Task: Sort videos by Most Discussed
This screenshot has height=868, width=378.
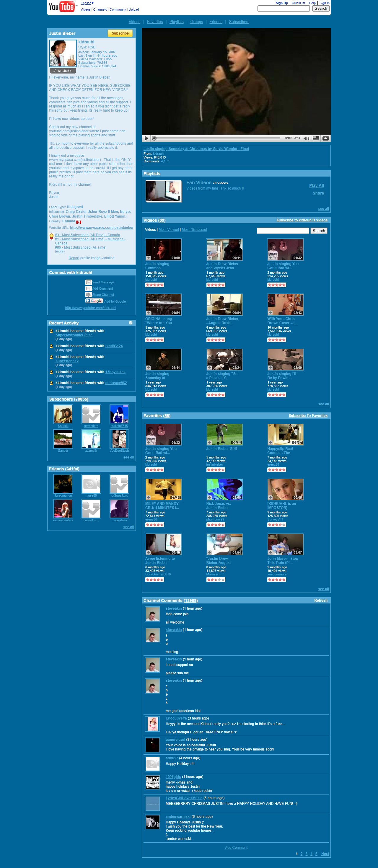Action: click(x=194, y=230)
